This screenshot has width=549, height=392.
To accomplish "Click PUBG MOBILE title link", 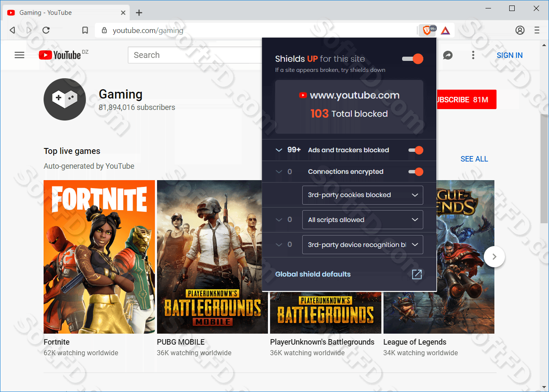I will [x=181, y=342].
